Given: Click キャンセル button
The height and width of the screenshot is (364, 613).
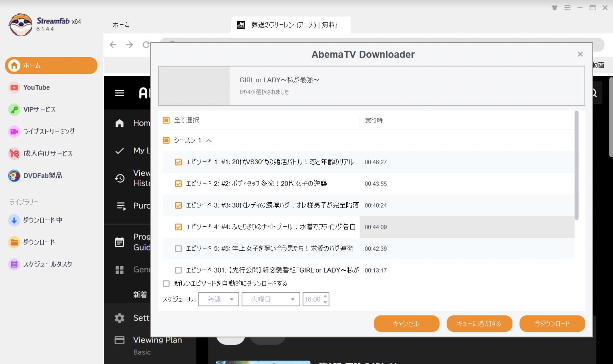Looking at the screenshot, I should pyautogui.click(x=407, y=324).
